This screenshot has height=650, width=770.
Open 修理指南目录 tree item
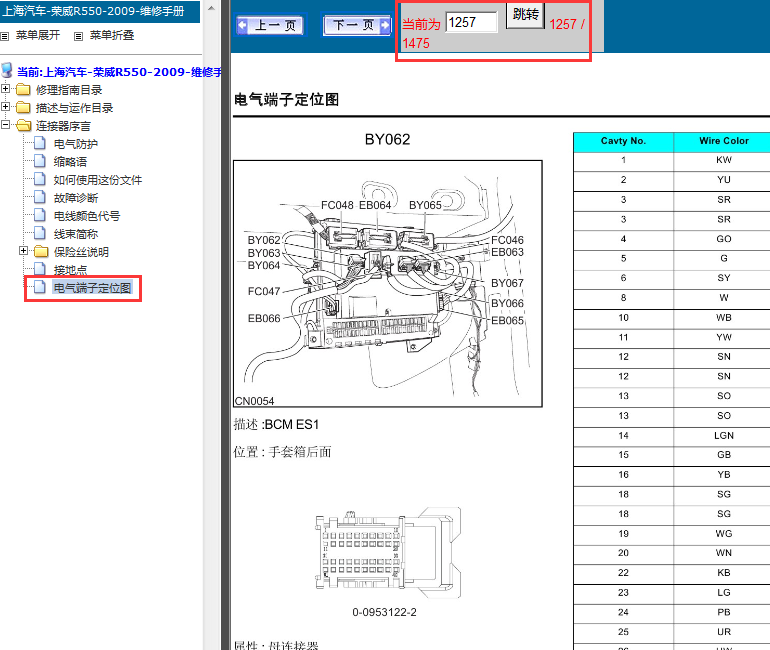pos(69,90)
